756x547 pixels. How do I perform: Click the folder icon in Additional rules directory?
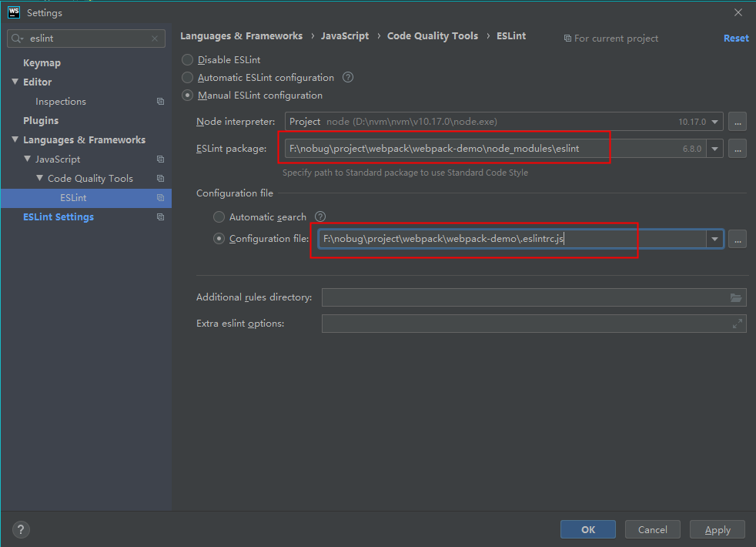pyautogui.click(x=736, y=297)
